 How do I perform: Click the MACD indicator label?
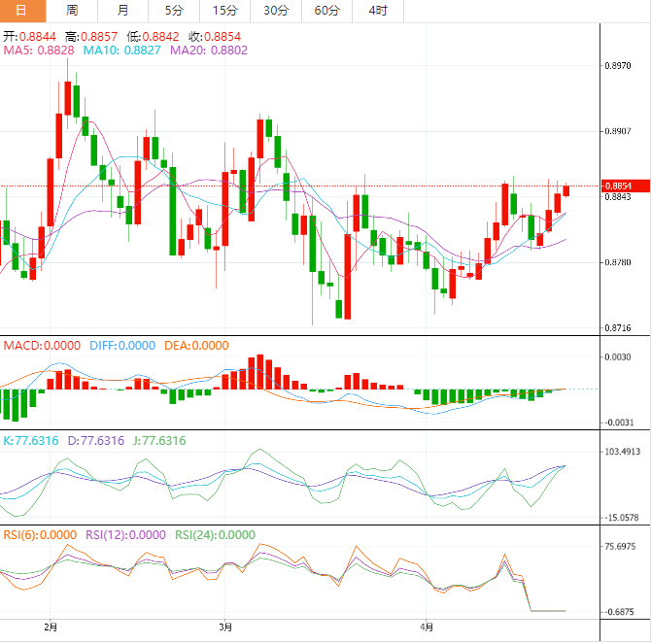tap(42, 345)
